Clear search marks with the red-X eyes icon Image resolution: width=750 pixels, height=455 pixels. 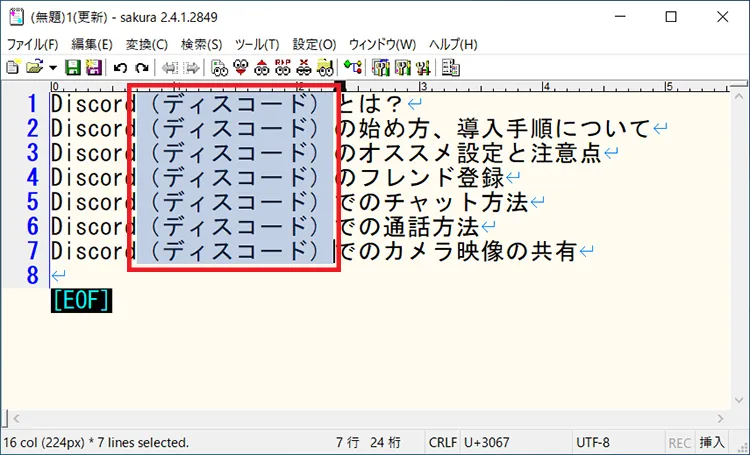click(304, 67)
